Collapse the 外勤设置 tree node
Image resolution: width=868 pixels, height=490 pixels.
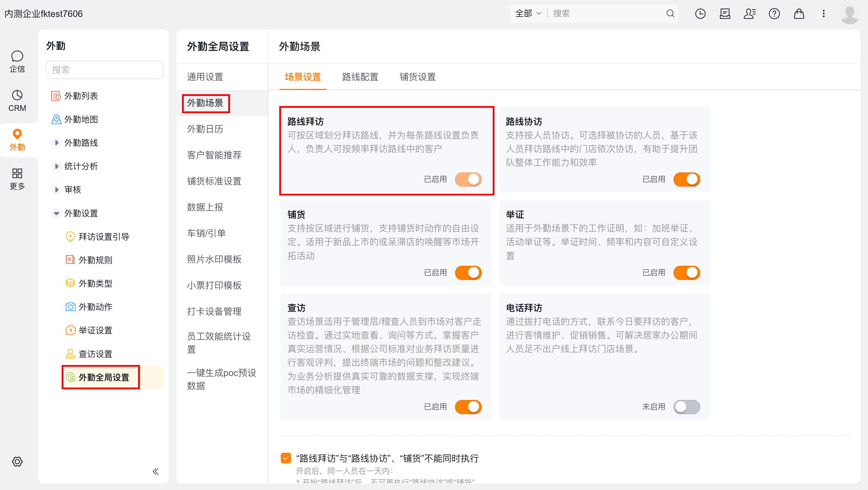[56, 213]
